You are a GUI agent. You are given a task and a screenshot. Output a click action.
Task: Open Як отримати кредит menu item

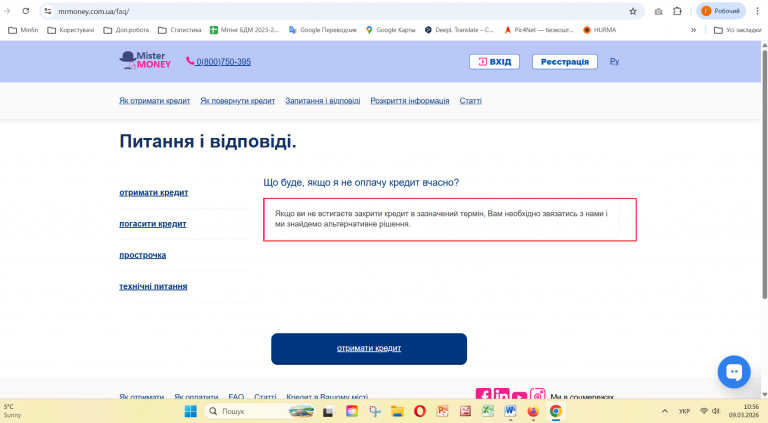(x=154, y=100)
